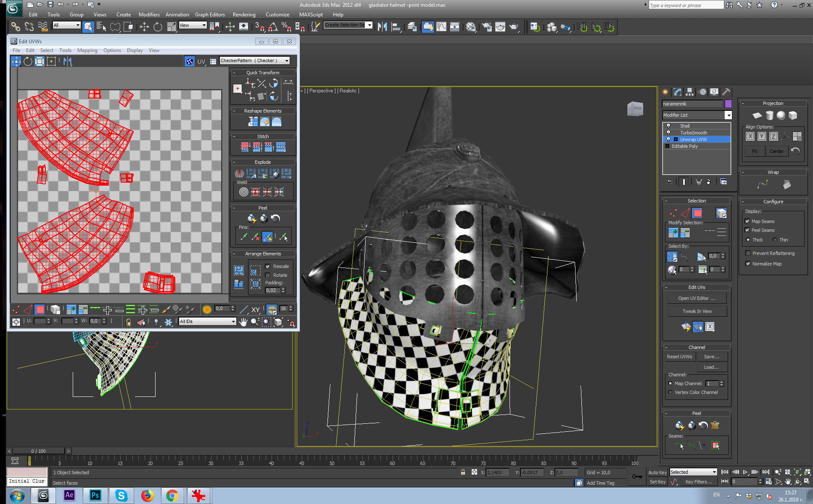
Task: Click the Center align button
Action: pos(776,151)
